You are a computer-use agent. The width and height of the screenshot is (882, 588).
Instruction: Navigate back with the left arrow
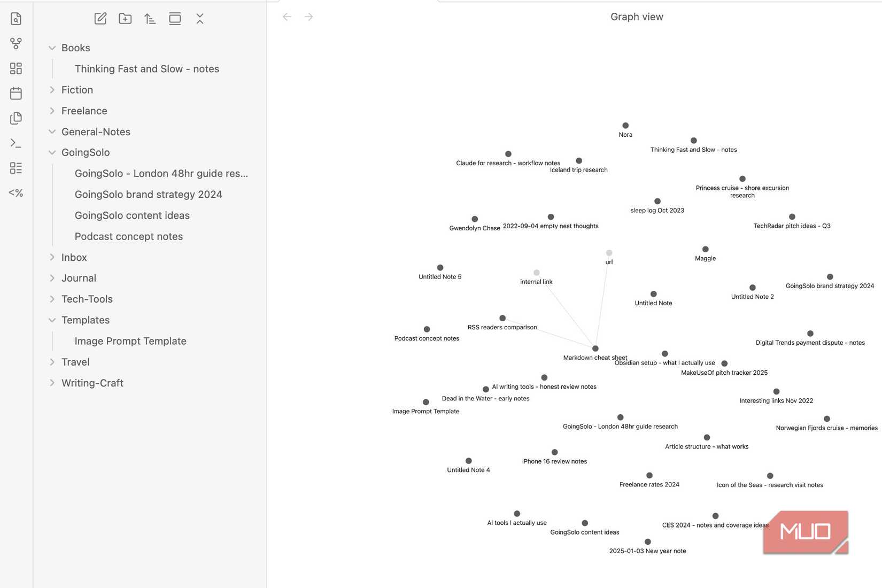pos(287,17)
